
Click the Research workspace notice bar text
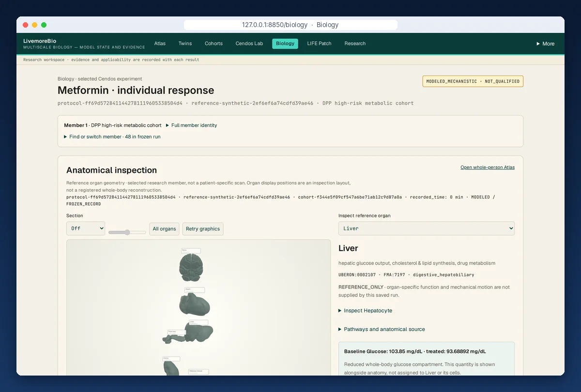[x=111, y=60]
